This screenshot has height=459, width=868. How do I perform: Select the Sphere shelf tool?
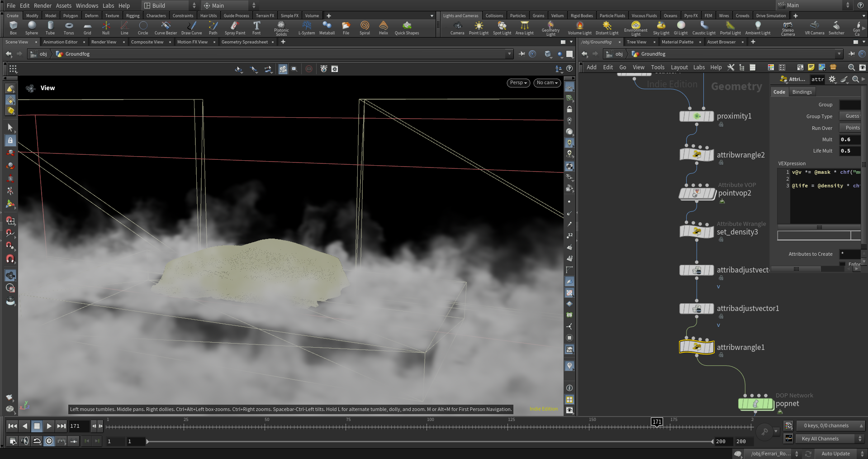click(32, 28)
